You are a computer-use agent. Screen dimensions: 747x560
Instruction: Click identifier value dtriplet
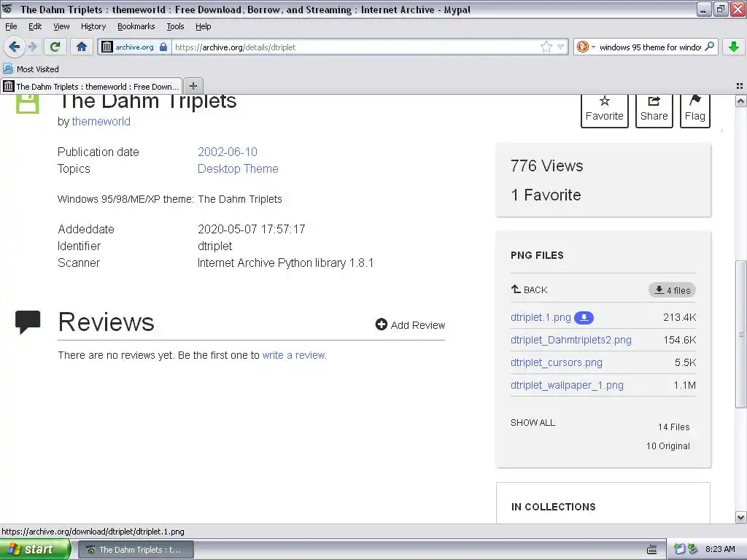[x=215, y=246]
